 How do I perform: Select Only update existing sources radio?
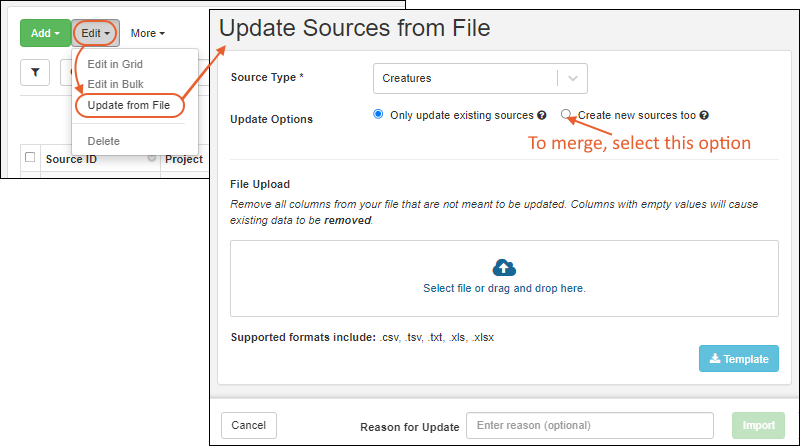(x=378, y=114)
